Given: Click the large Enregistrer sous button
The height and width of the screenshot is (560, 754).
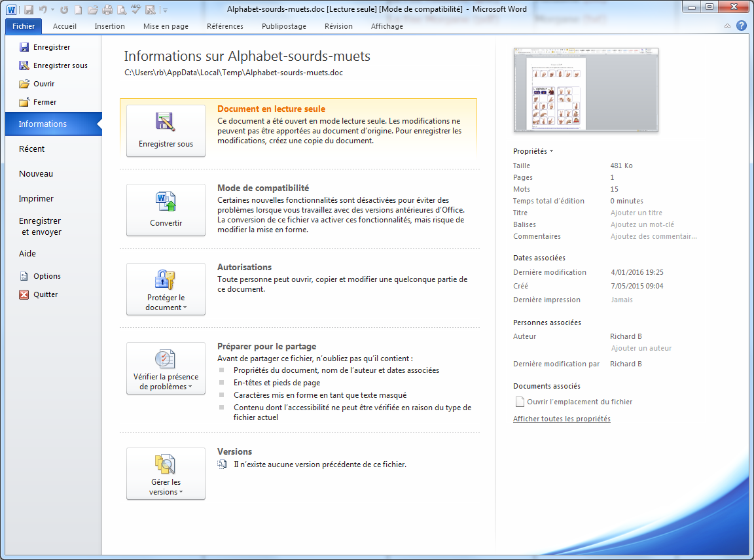Looking at the screenshot, I should tap(166, 131).
